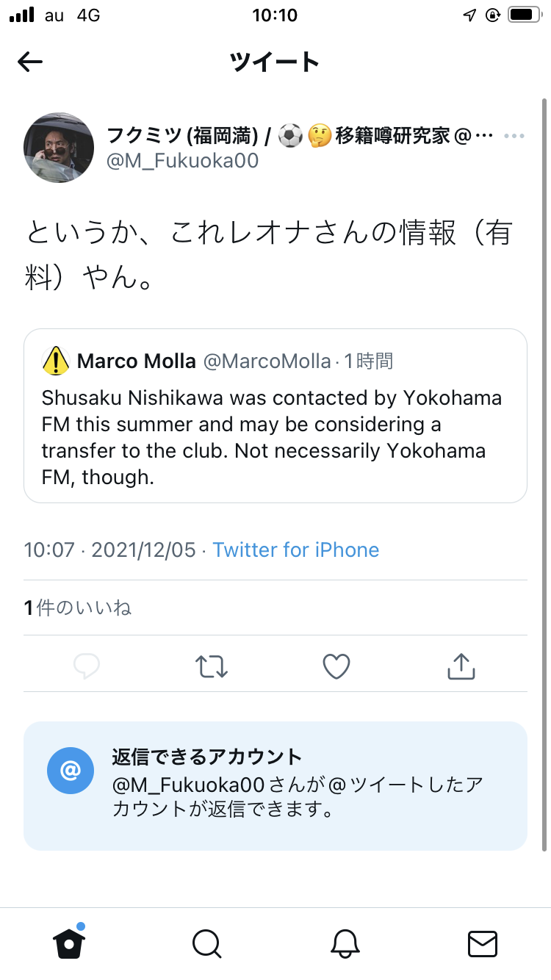Image resolution: width=551 pixels, height=980 pixels.
Task: Open the @M_Fukuoka00 handle under the name
Action: pyautogui.click(x=183, y=161)
